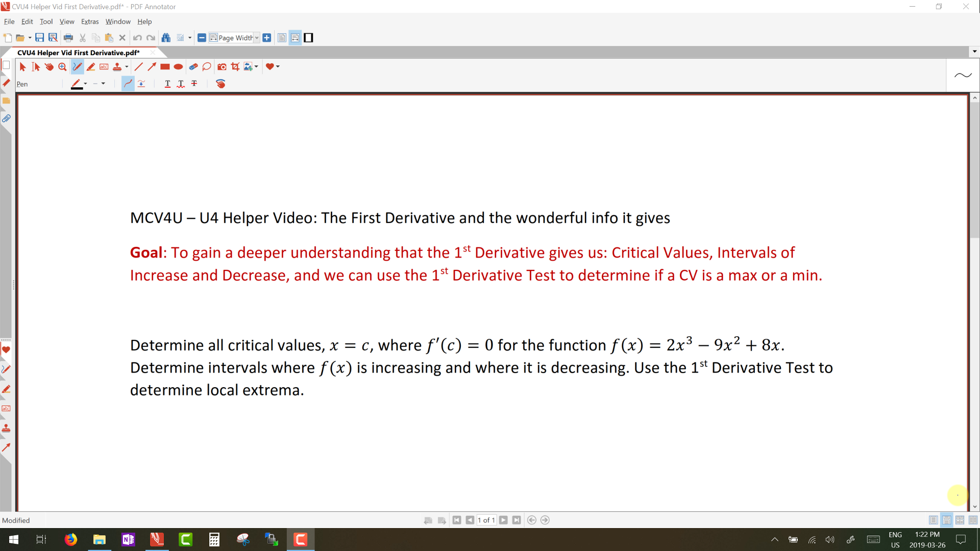Image resolution: width=980 pixels, height=551 pixels.
Task: Select the Text box tool
Action: (104, 67)
